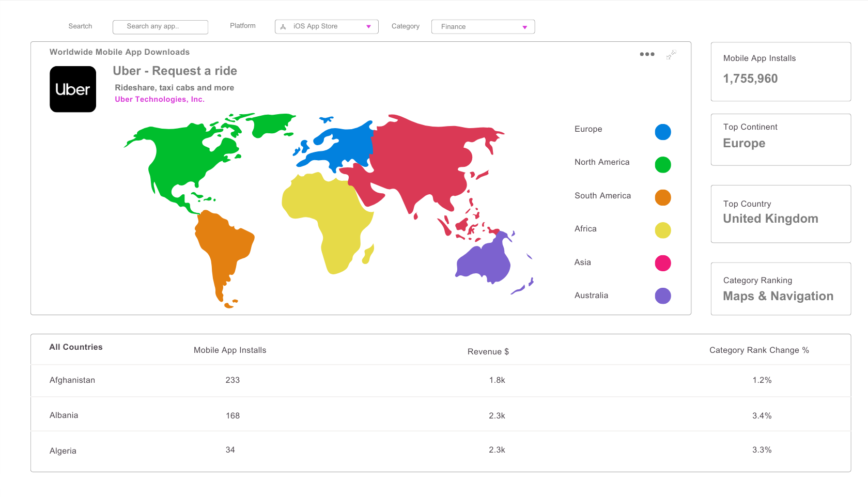
Task: Select the Europe blue legend swatch
Action: tap(663, 132)
